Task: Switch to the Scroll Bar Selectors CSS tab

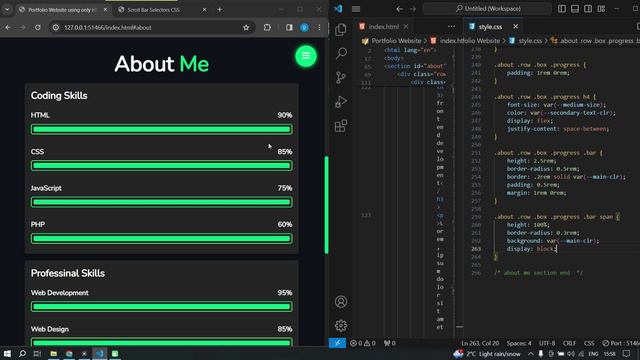Action: point(153,9)
